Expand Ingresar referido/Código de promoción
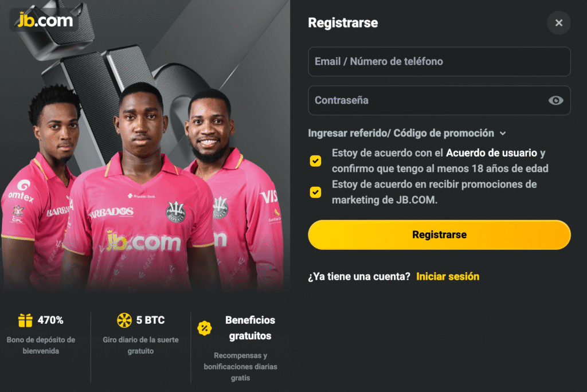 click(401, 133)
